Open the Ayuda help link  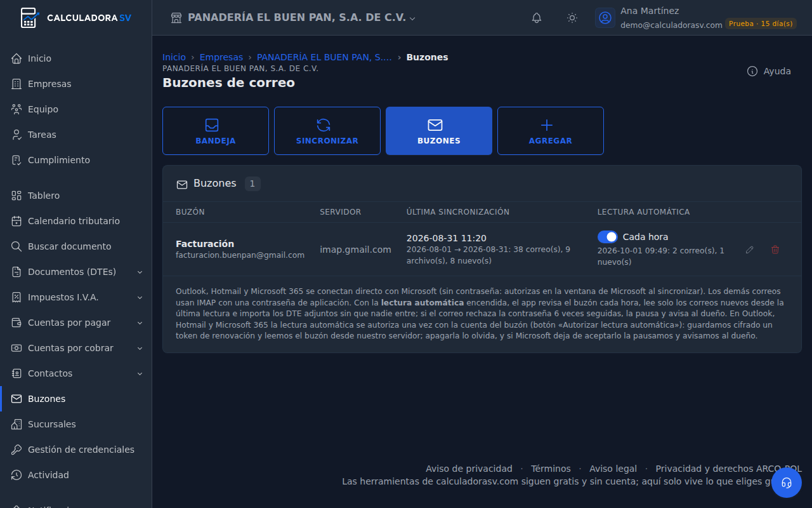click(769, 71)
